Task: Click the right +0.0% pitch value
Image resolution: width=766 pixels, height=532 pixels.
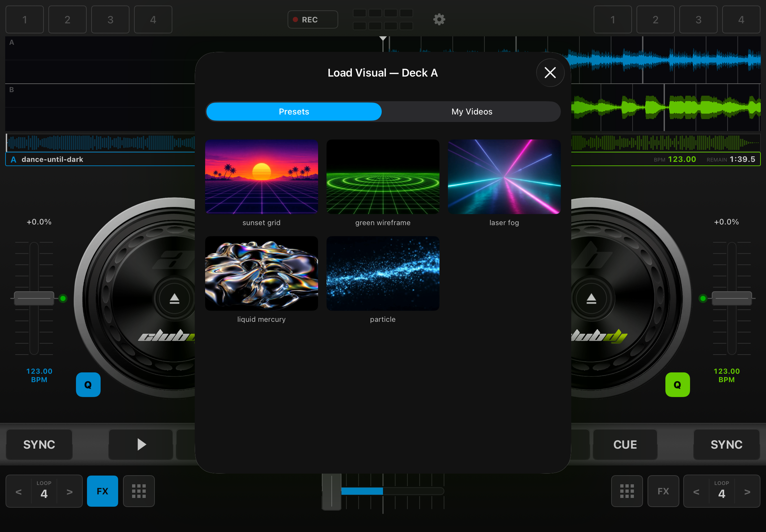Action: tap(726, 222)
